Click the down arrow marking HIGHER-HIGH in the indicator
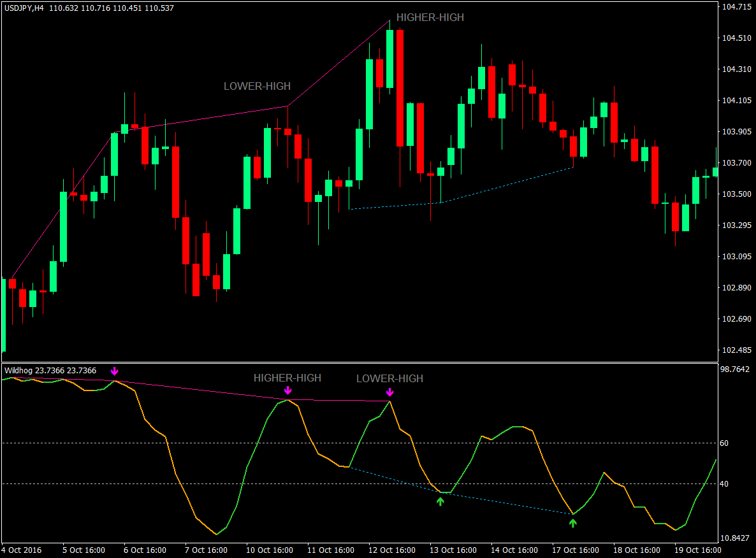Image resolution: width=756 pixels, height=558 pixels. pyautogui.click(x=287, y=389)
